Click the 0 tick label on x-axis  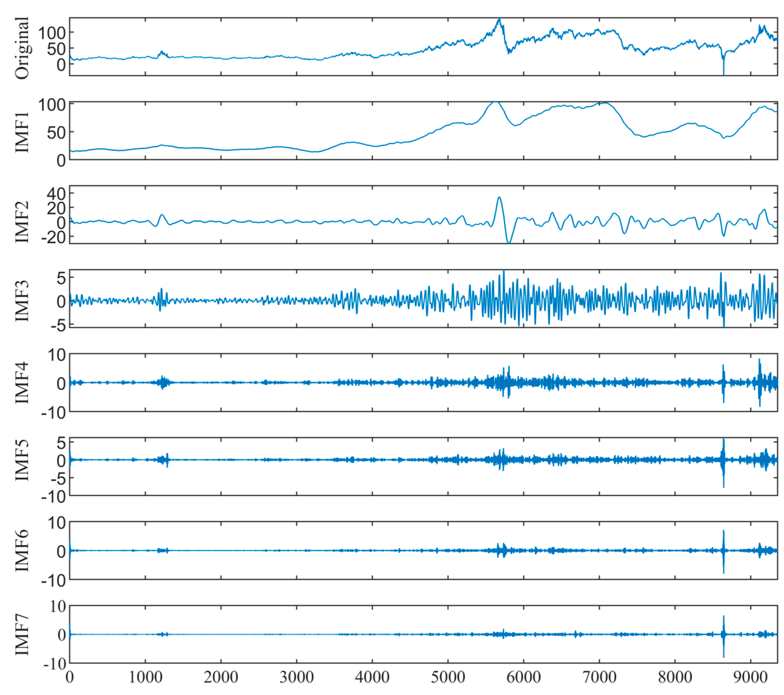point(69,677)
